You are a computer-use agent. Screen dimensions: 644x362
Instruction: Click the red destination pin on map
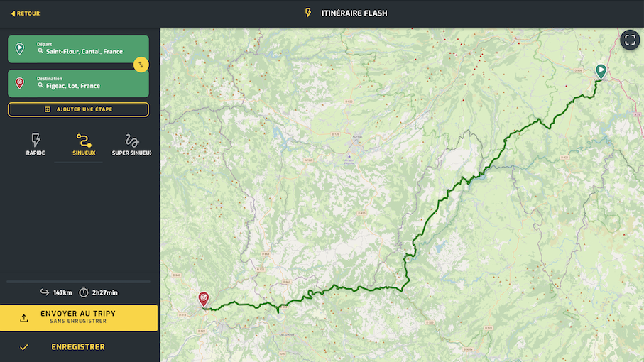(x=203, y=298)
